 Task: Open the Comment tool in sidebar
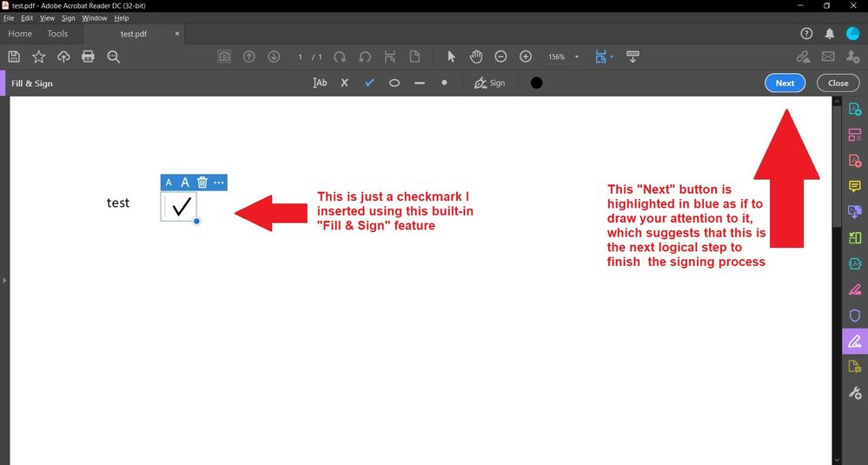(855, 187)
